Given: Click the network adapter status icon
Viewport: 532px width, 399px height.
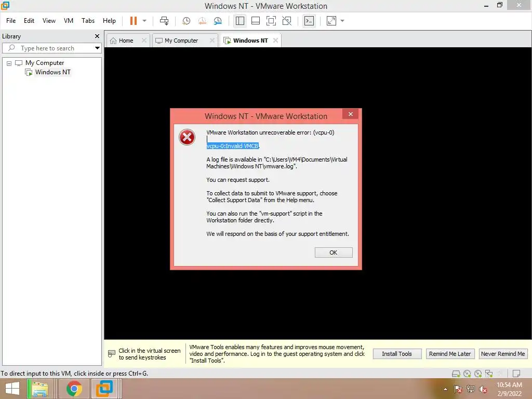Looking at the screenshot, I should 489,374.
